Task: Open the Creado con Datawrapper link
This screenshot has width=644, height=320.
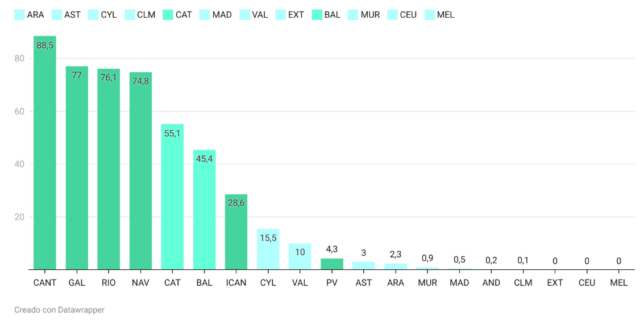Action: [60, 310]
